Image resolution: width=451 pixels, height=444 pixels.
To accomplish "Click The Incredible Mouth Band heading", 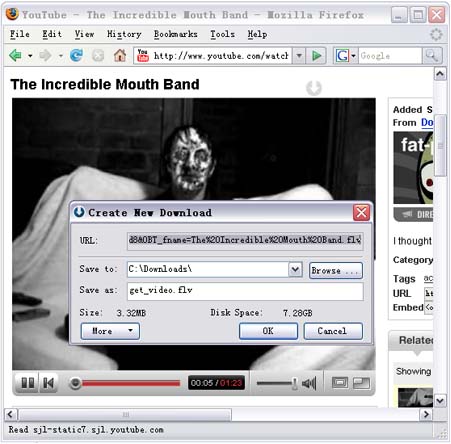I will point(105,84).
